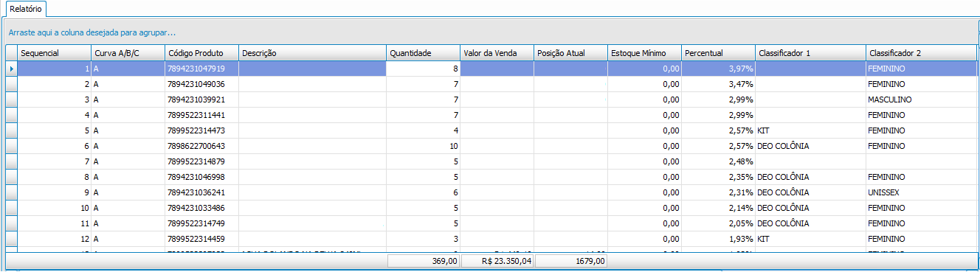The width and height of the screenshot is (980, 272).
Task: Click the KIT cell in row 5
Action: click(x=811, y=130)
